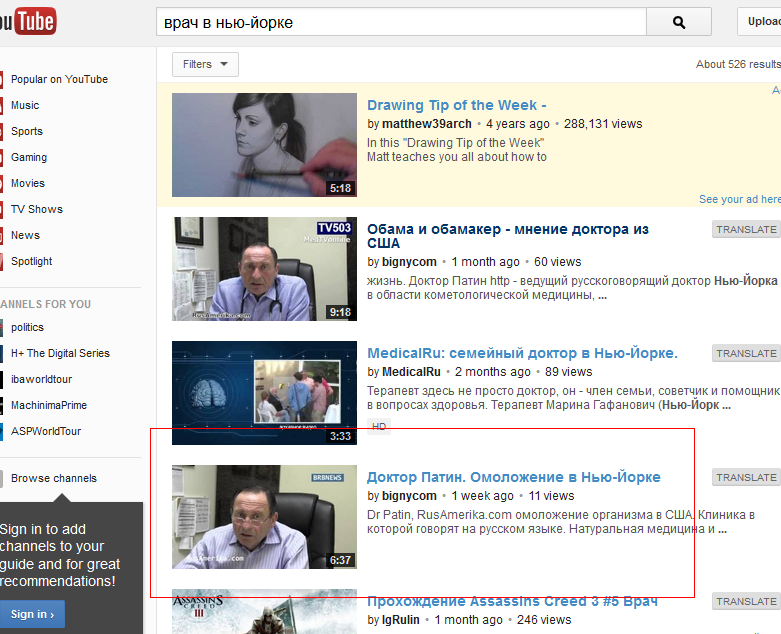Screen dimensions: 781x634
Task: Select Music in the guide sidebar
Action: (x=25, y=105)
